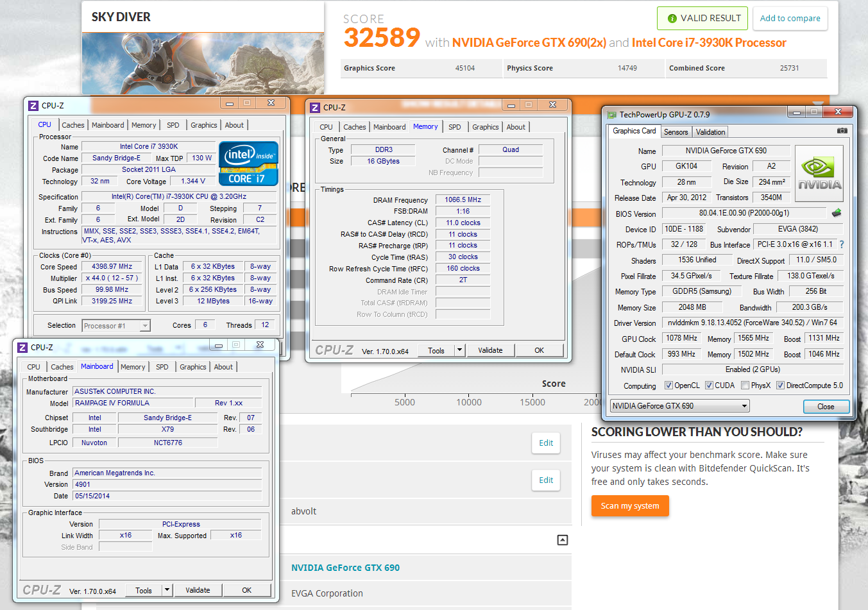The height and width of the screenshot is (610, 868).
Task: Open NVIDIA GeForce GTX 690 link at bottom
Action: point(345,568)
